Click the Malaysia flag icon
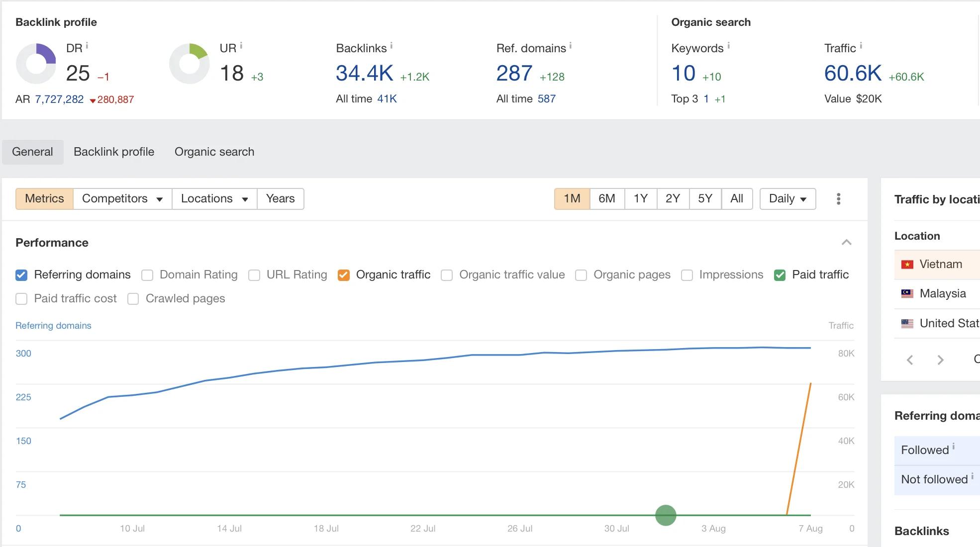The height and width of the screenshot is (547, 980). (907, 294)
